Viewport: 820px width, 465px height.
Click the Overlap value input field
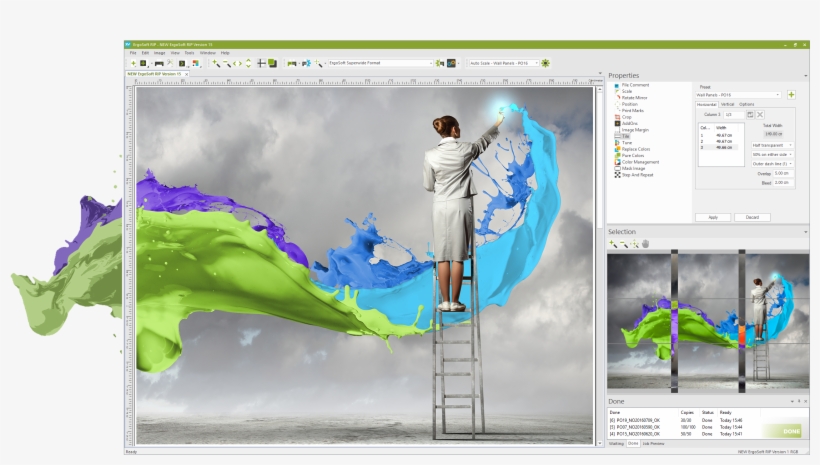pos(782,173)
